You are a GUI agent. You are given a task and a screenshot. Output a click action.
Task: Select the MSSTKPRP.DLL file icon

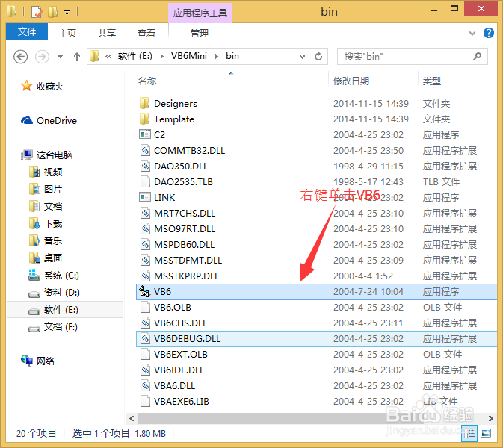point(145,276)
